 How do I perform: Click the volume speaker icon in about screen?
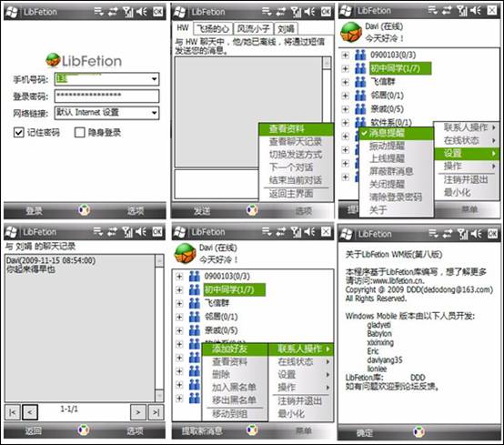[x=477, y=234]
